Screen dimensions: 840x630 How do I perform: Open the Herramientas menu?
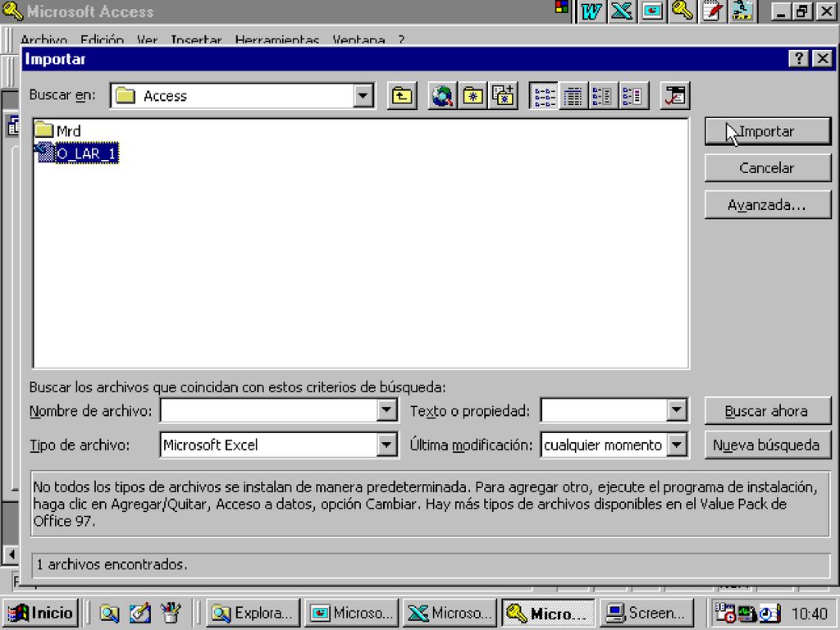click(277, 39)
